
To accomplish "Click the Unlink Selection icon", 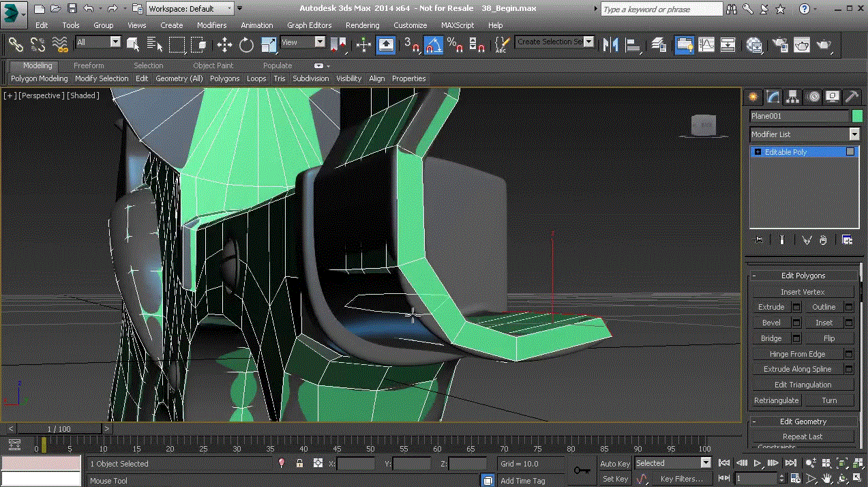I will pos(38,45).
